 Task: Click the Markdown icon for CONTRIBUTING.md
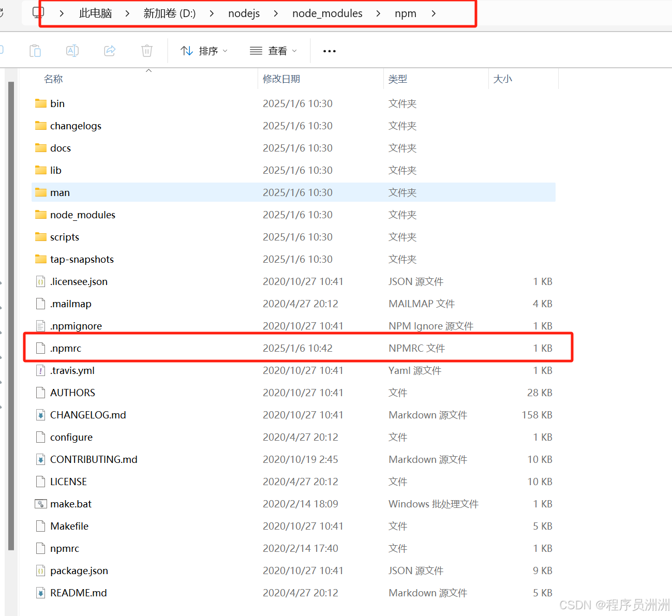point(40,459)
